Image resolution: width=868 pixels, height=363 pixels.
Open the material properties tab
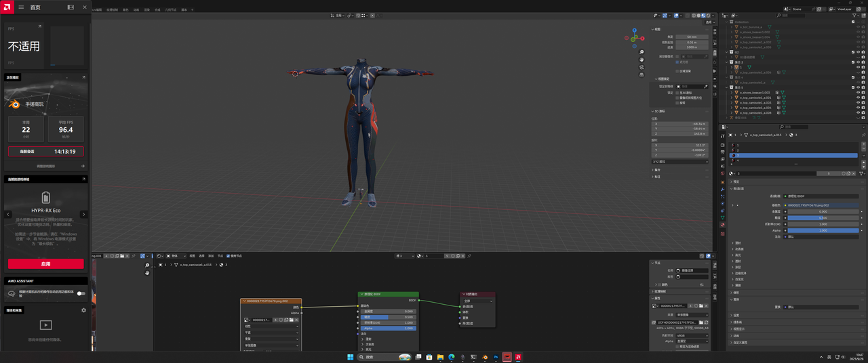(x=722, y=225)
